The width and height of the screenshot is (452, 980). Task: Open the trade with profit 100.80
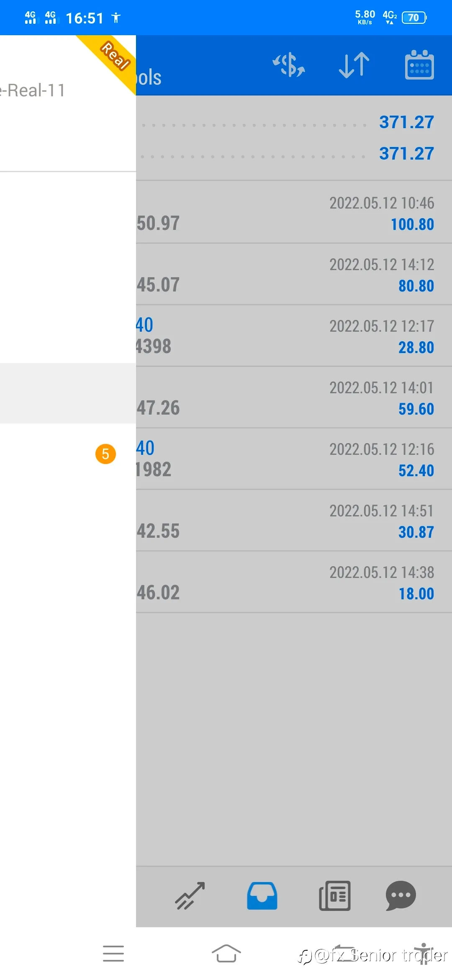294,212
